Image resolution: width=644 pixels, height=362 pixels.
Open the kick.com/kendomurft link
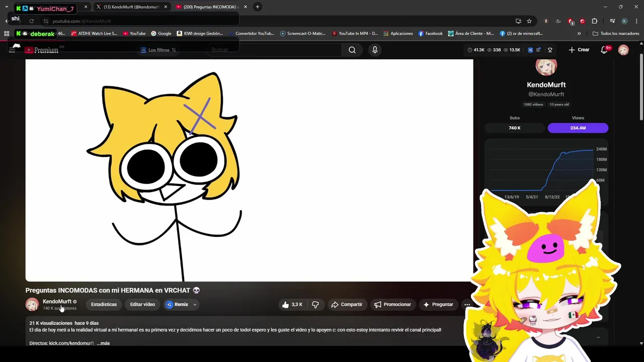71,343
